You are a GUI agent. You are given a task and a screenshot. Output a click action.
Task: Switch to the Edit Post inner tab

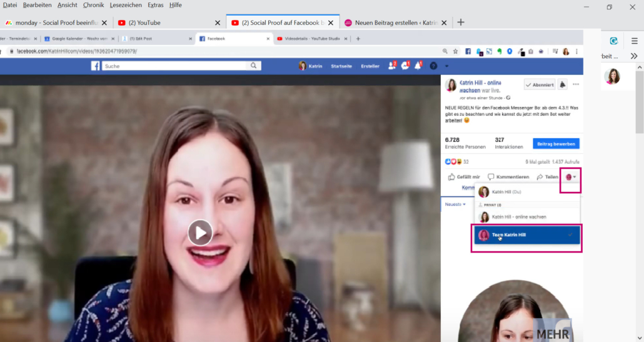point(157,39)
